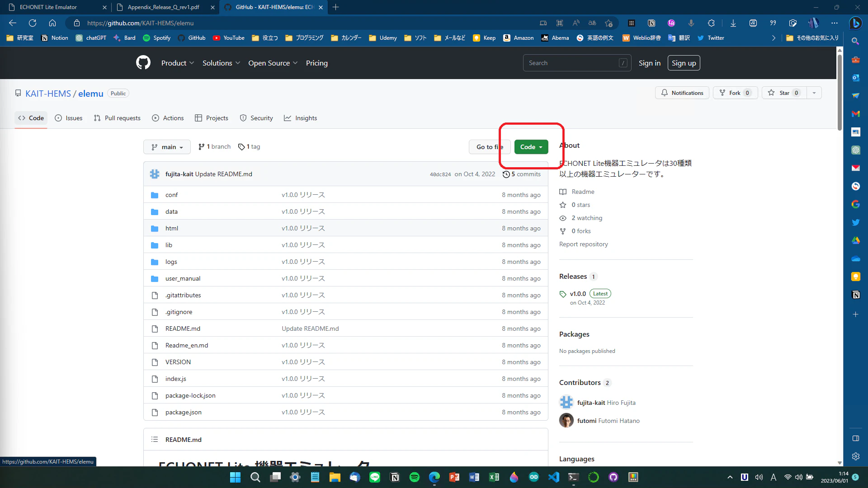Open the sidebar settings gear icon
Screen dimensions: 868x488
(x=855, y=456)
